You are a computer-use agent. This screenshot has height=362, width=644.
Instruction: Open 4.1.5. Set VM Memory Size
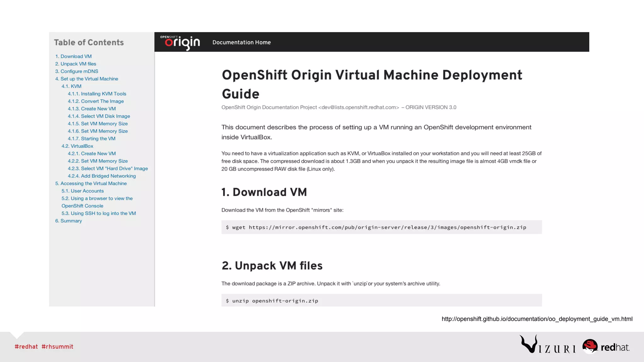97,124
